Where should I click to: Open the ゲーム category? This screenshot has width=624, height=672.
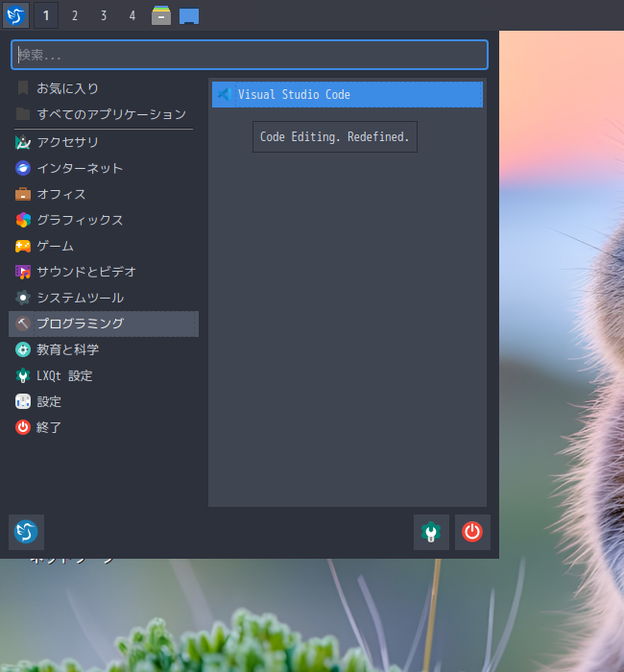point(104,246)
